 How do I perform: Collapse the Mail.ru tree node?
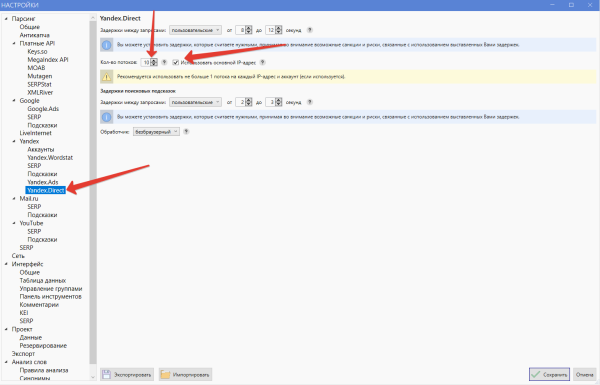[x=14, y=198]
